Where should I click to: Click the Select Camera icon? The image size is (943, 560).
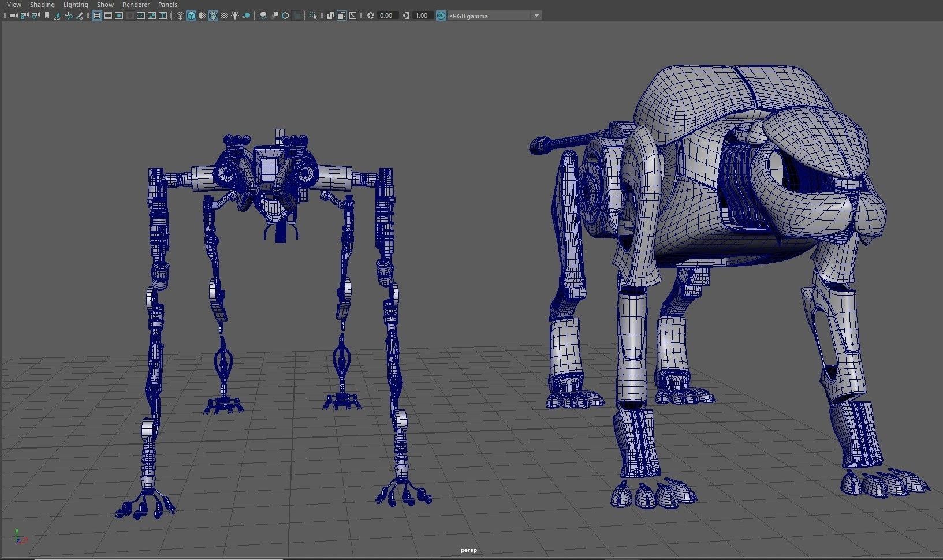13,16
